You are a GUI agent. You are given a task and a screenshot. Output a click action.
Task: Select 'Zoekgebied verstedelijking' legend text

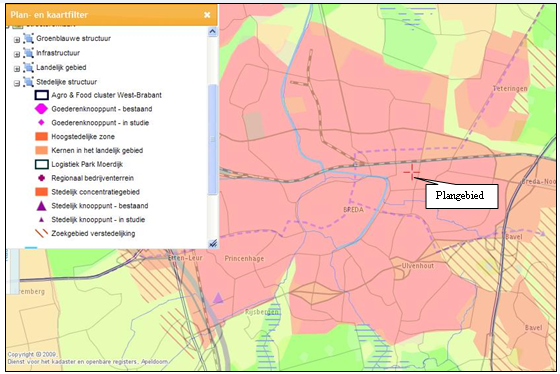pyautogui.click(x=93, y=233)
